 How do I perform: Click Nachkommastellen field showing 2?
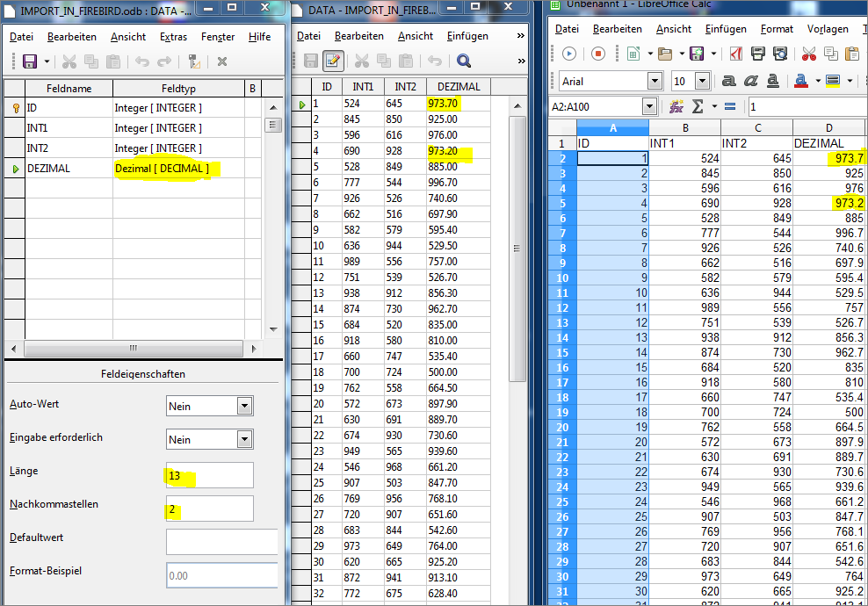point(209,509)
